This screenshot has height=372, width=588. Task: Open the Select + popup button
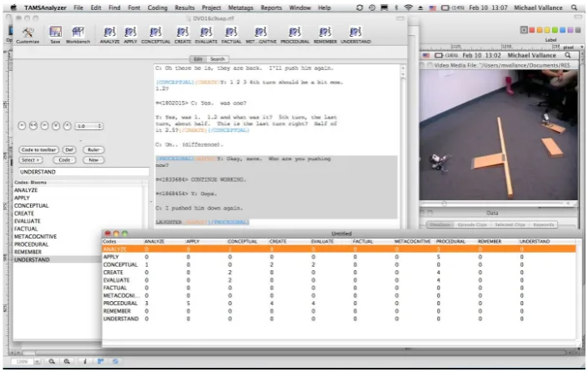coord(31,160)
